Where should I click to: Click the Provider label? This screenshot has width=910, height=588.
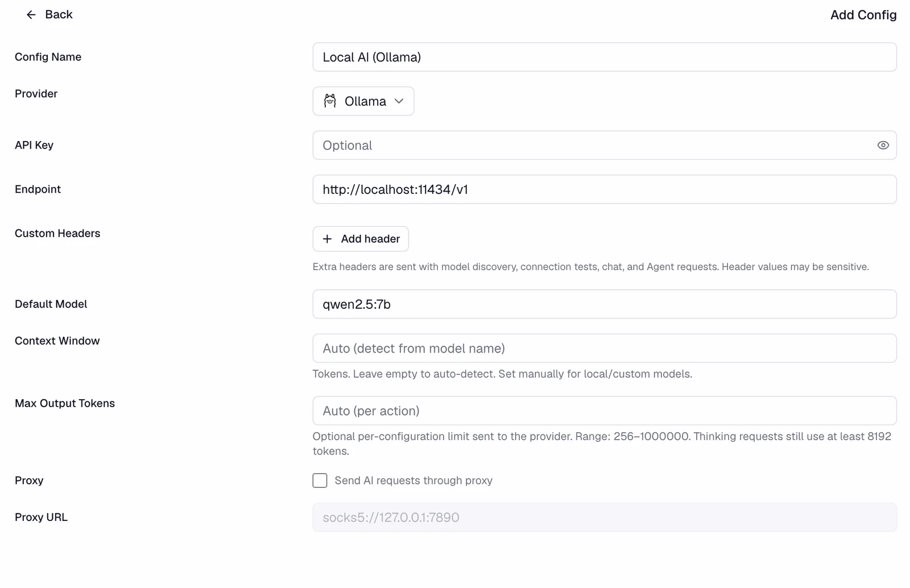36,94
